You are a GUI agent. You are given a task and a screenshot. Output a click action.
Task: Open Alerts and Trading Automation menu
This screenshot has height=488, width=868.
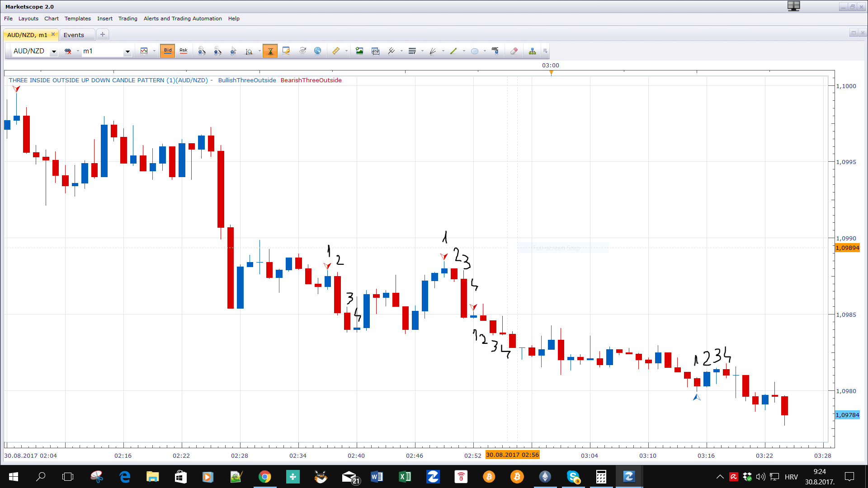[x=183, y=19]
